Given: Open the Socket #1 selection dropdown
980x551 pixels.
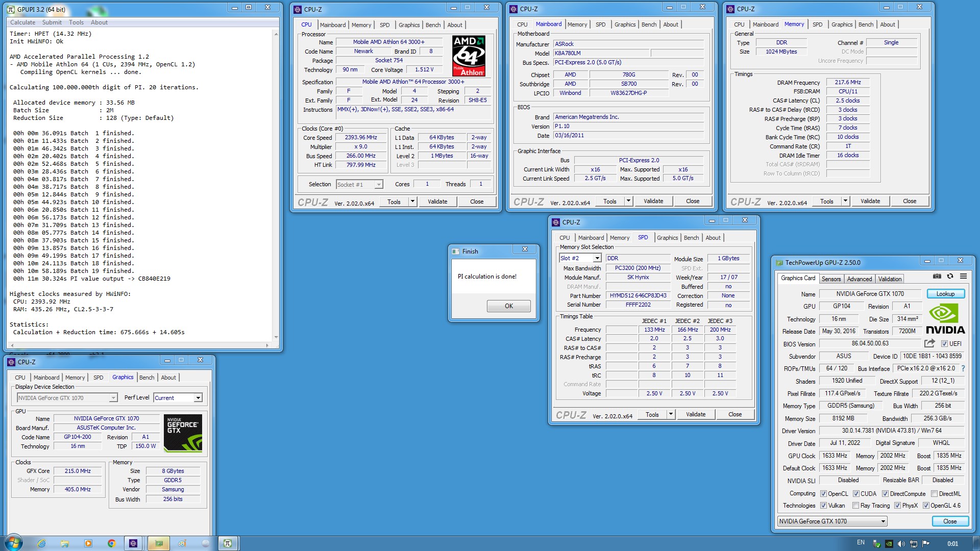Looking at the screenshot, I should click(x=359, y=185).
